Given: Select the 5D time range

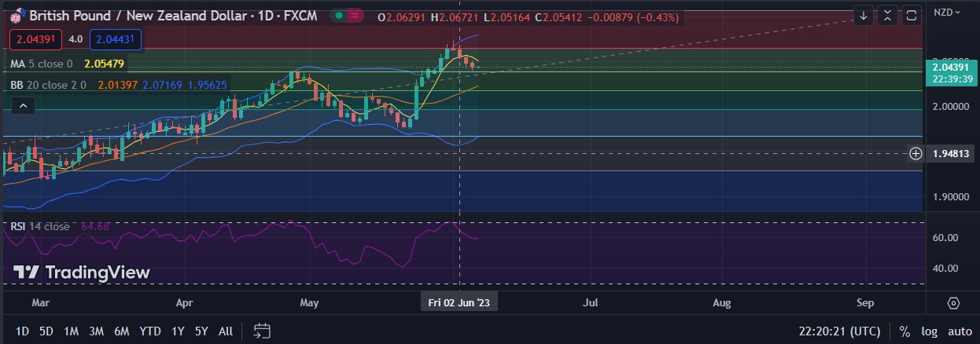Looking at the screenshot, I should click(46, 331).
